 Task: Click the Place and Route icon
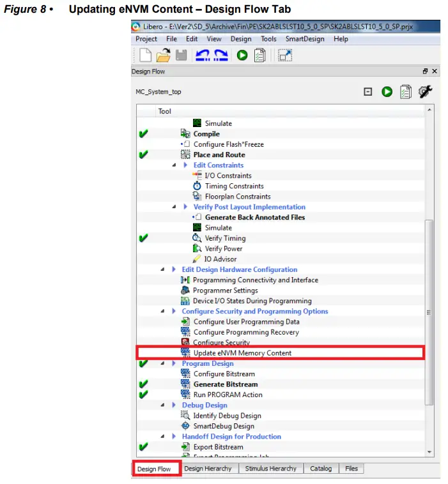(x=185, y=155)
